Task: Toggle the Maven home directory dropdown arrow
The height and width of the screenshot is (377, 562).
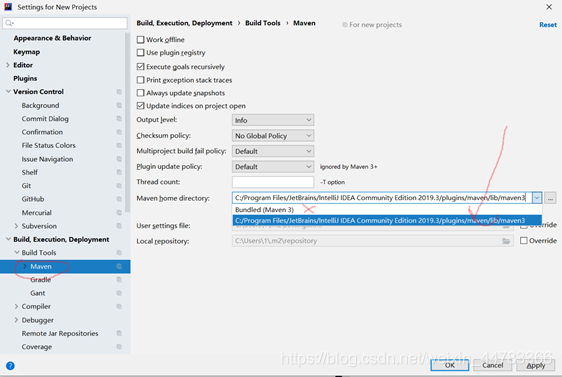Action: (x=537, y=198)
